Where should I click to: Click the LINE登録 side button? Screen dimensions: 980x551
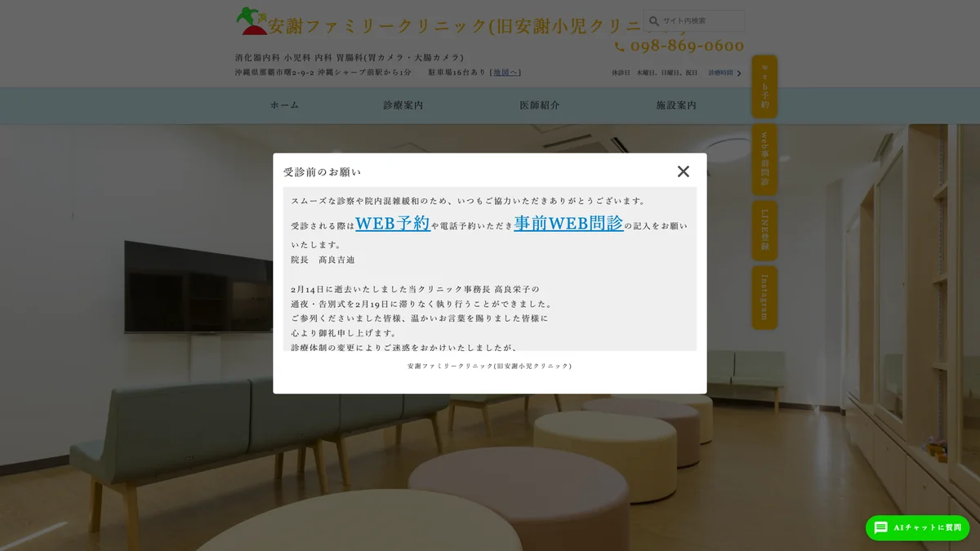click(x=764, y=230)
